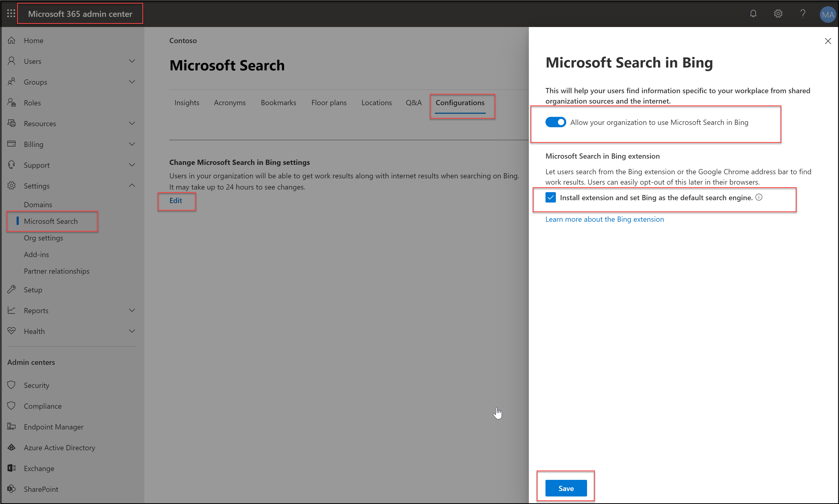Viewport: 839px width, 504px height.
Task: Select Org settings in the sidebar
Action: tap(43, 238)
